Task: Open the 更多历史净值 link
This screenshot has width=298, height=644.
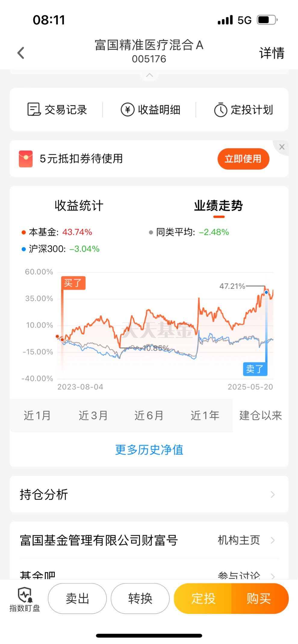Action: point(149,450)
